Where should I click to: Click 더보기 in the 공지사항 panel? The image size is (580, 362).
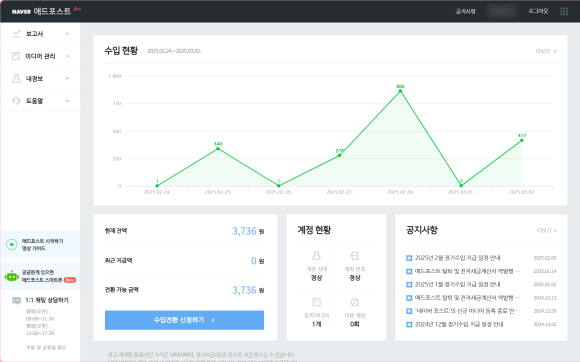(x=546, y=230)
